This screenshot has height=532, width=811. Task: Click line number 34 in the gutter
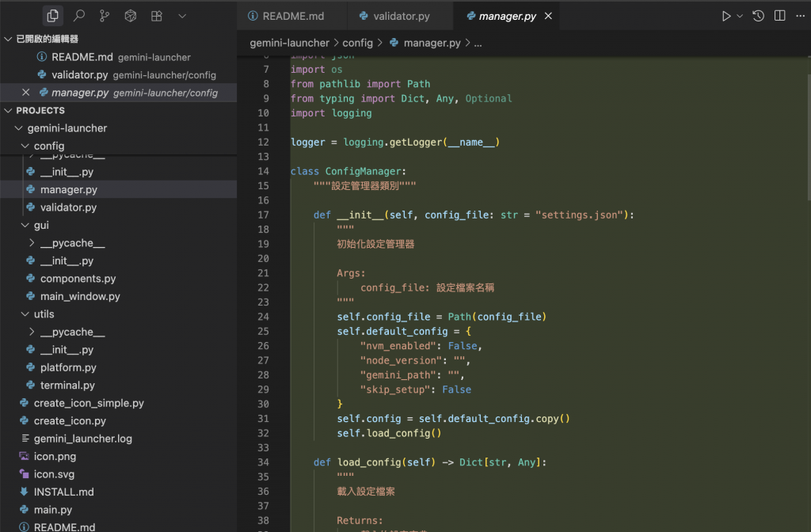pos(263,462)
